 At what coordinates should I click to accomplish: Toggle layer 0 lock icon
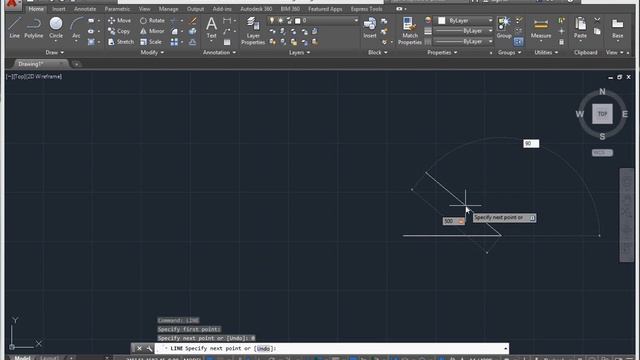[289, 20]
